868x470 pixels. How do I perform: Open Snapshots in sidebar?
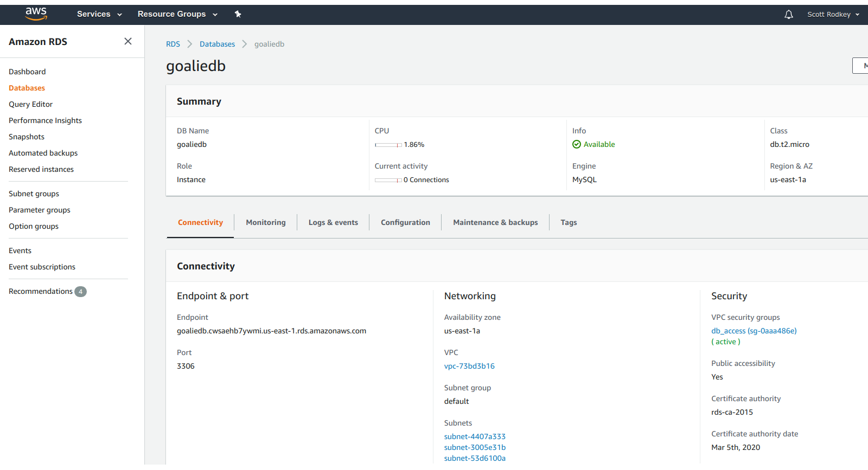27,137
